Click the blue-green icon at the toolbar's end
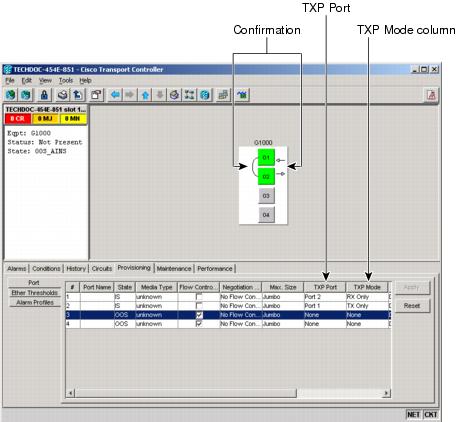Viewport: 456px width, 422px height. [242, 95]
